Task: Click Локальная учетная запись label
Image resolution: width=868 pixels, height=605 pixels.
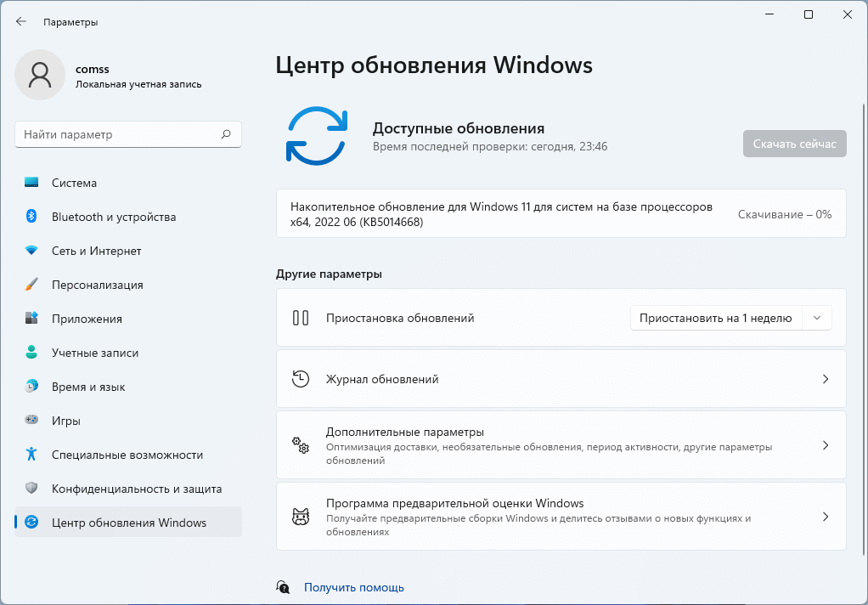Action: tap(138, 84)
